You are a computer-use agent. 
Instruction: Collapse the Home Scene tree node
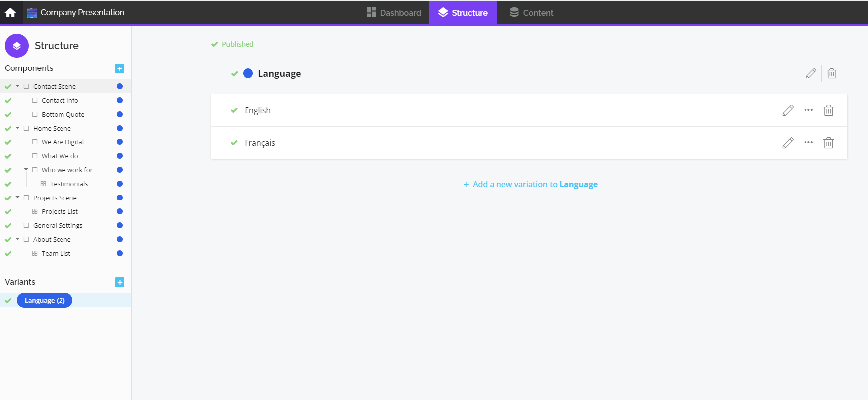pos(18,128)
